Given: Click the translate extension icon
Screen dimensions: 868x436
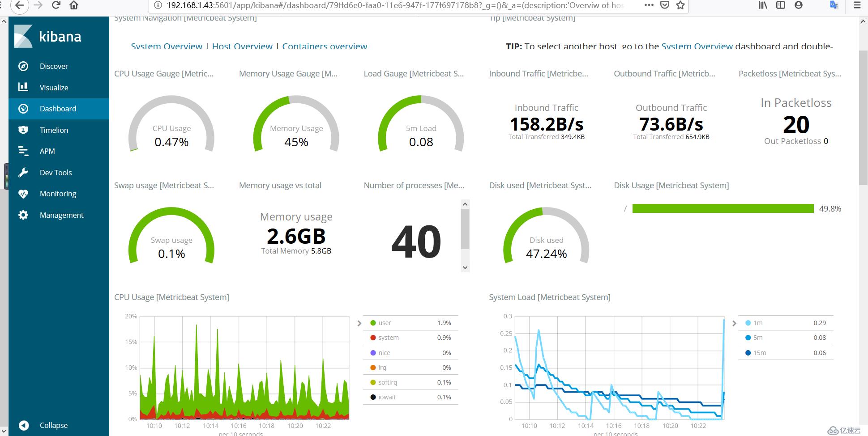Looking at the screenshot, I should tap(834, 5).
